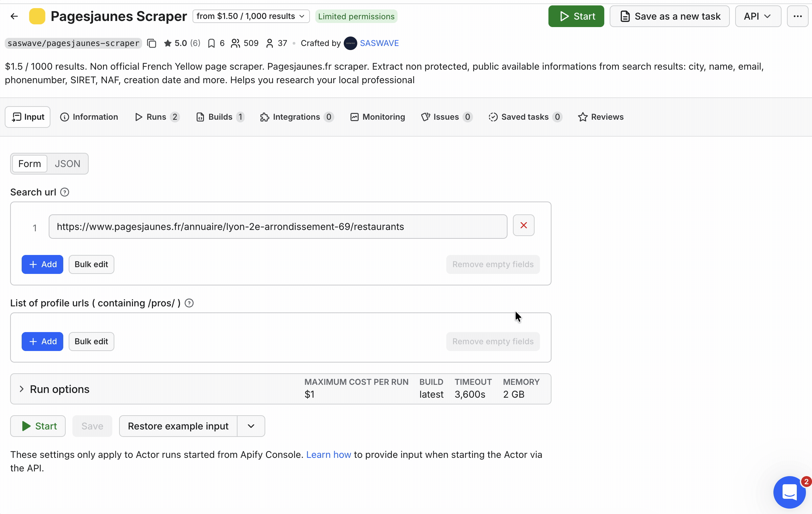Image resolution: width=812 pixels, height=514 pixels.
Task: Click Save as a new task
Action: click(x=670, y=16)
